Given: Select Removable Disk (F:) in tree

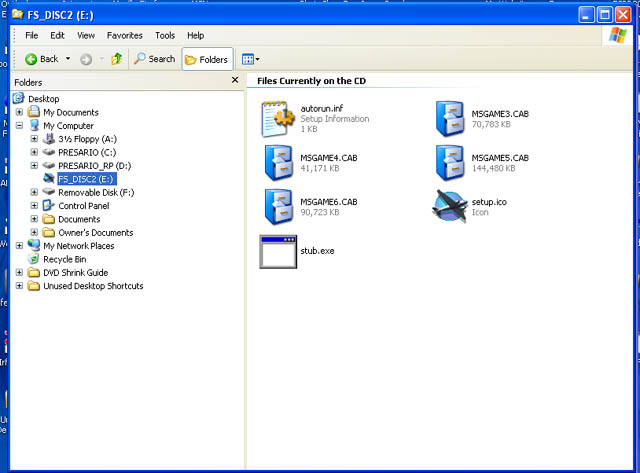Looking at the screenshot, I should (95, 192).
